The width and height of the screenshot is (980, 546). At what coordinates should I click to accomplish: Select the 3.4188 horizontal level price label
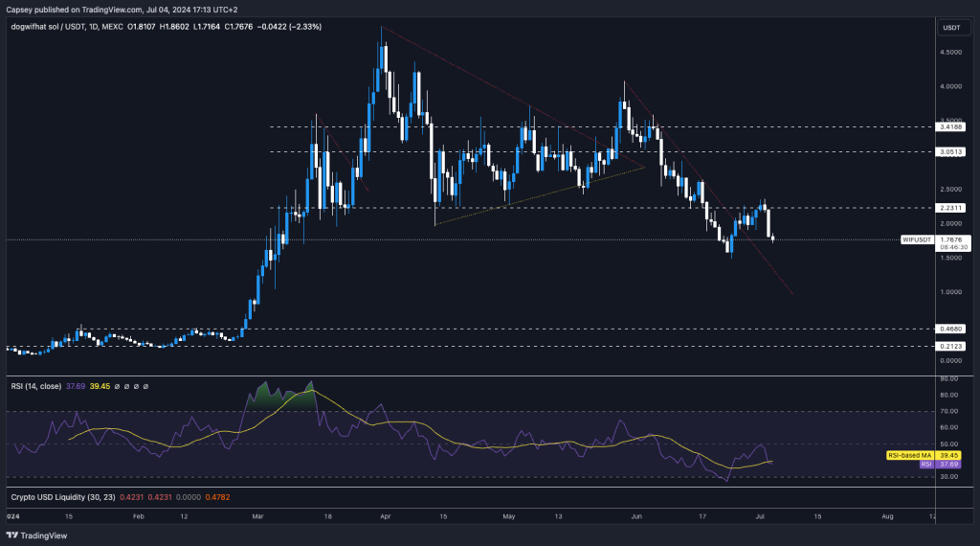pos(950,127)
